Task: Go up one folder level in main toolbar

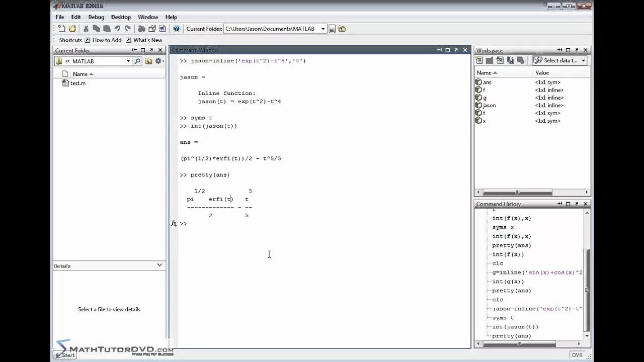Action: pos(342,29)
